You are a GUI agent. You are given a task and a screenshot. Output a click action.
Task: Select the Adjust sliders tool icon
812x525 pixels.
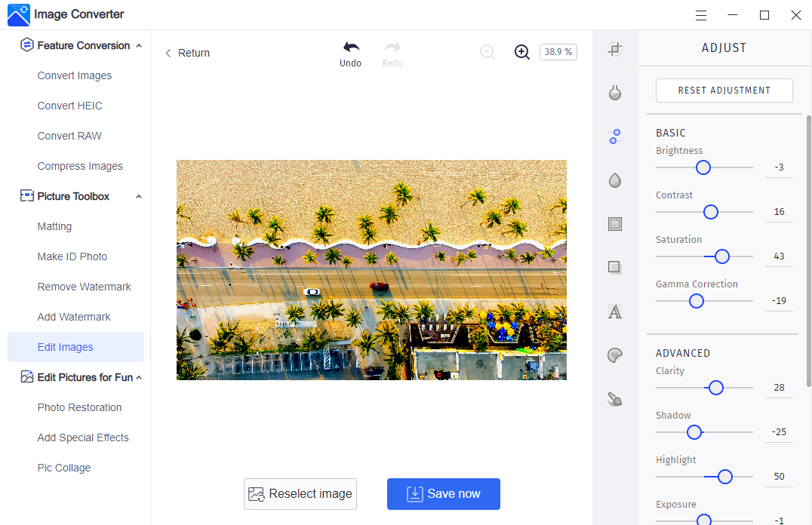click(615, 137)
